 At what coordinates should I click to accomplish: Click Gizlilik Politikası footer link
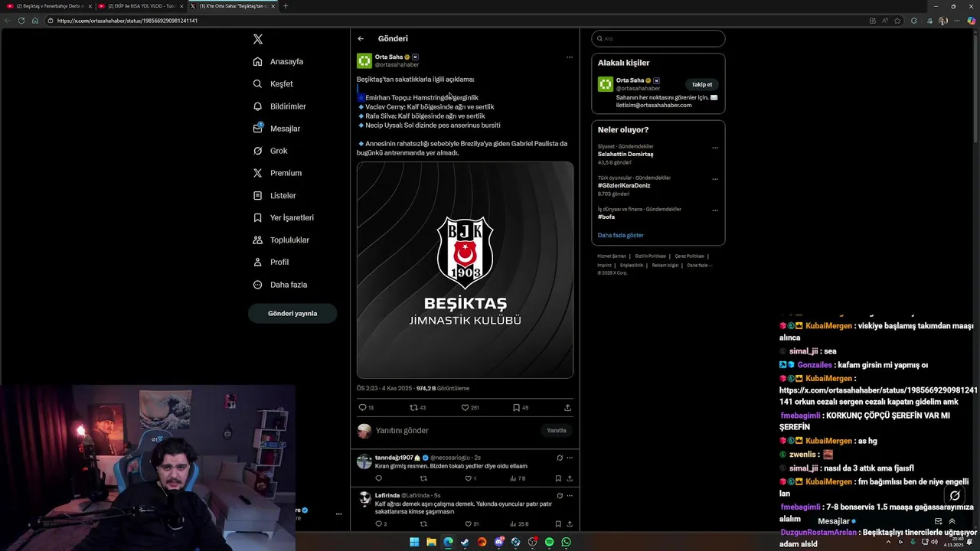(x=651, y=256)
